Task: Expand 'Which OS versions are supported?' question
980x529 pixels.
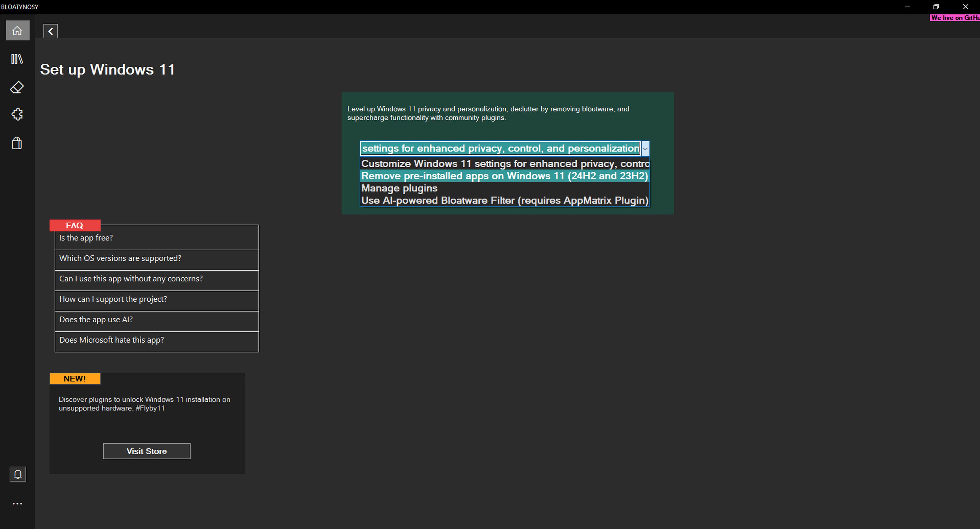Action: (x=157, y=260)
